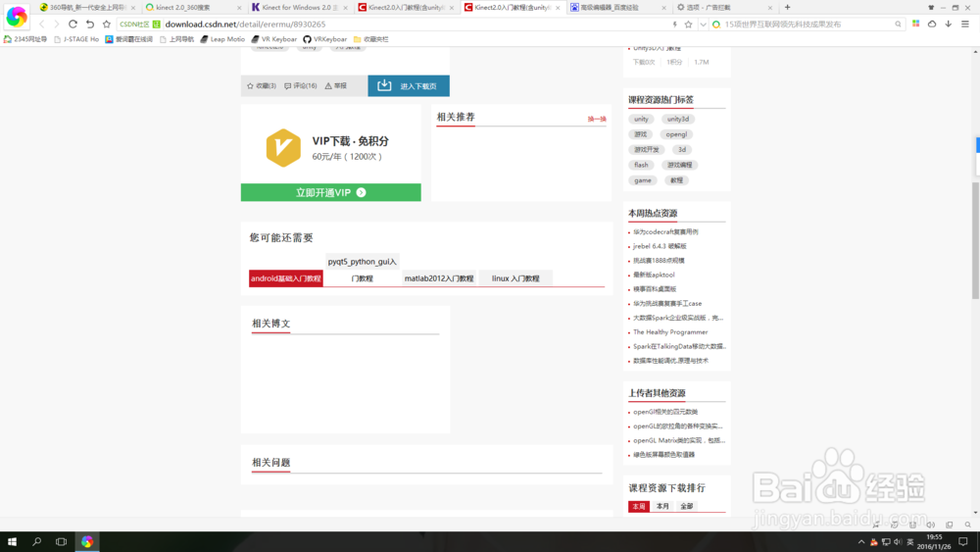Click the lightning speed-mode icon in the address bar
Image resolution: width=980 pixels, height=552 pixels.
coord(675,25)
